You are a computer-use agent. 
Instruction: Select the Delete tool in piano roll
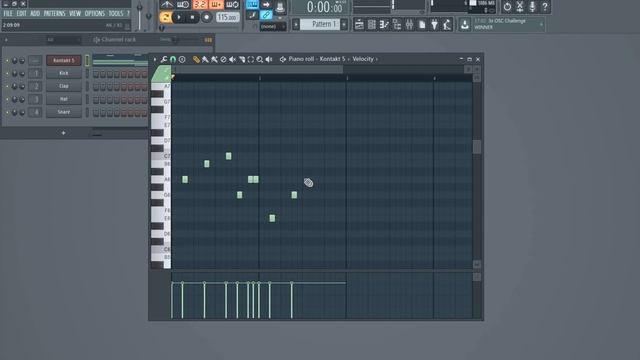tap(223, 60)
